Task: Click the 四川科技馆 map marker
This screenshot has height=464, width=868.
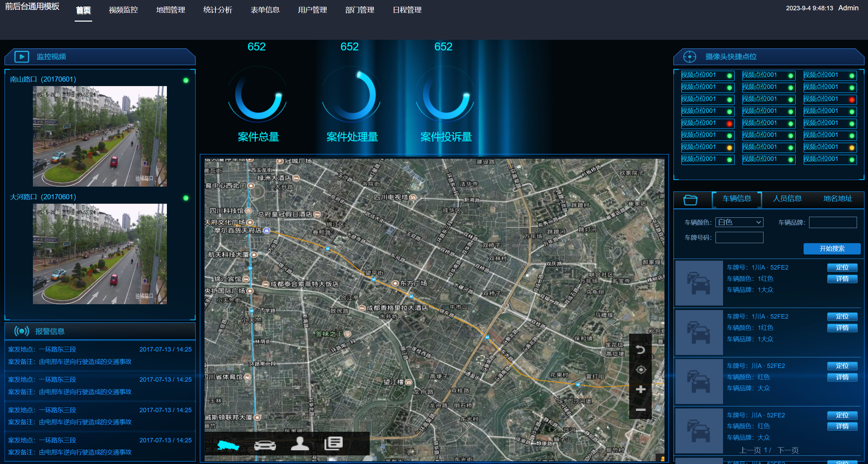Action: 249,211
